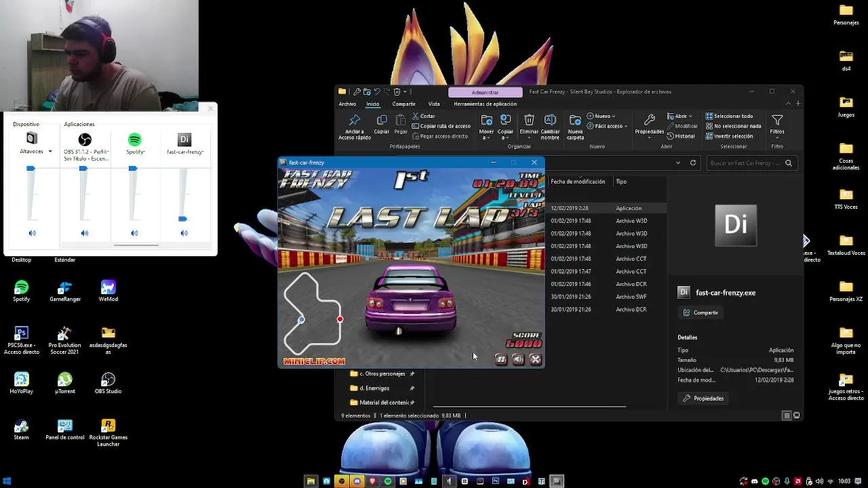
Task: Open the Archivo menu in Explorer
Action: [x=347, y=104]
